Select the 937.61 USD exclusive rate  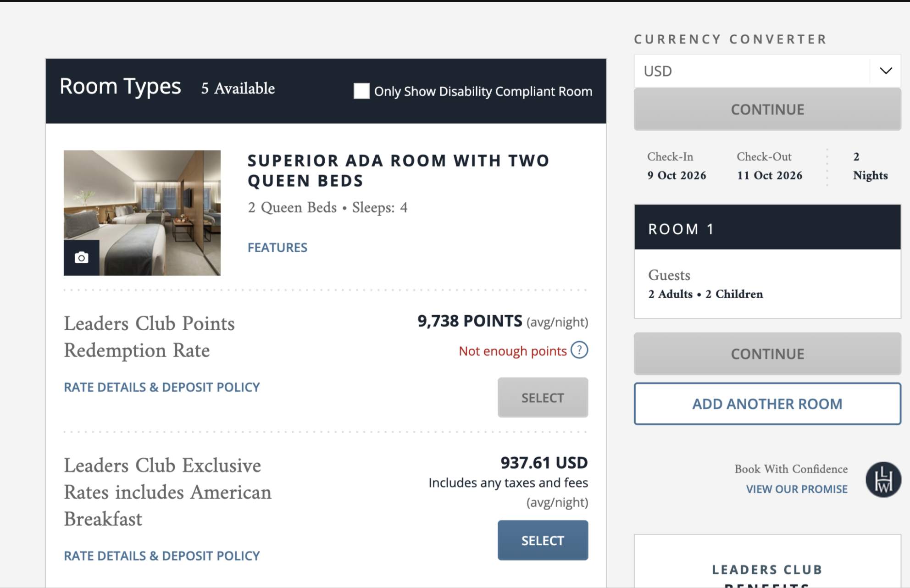(543, 540)
